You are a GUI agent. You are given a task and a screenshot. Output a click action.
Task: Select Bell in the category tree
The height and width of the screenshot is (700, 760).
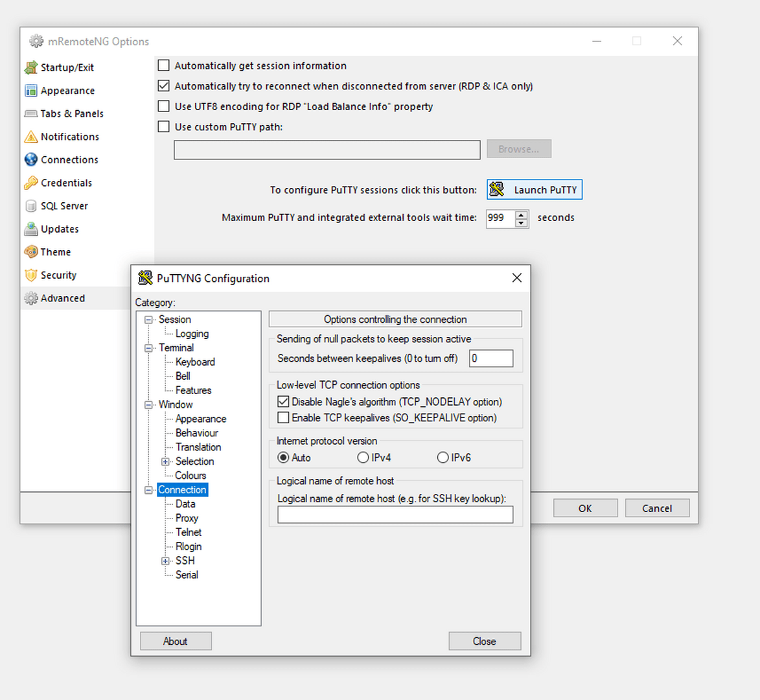pos(183,376)
